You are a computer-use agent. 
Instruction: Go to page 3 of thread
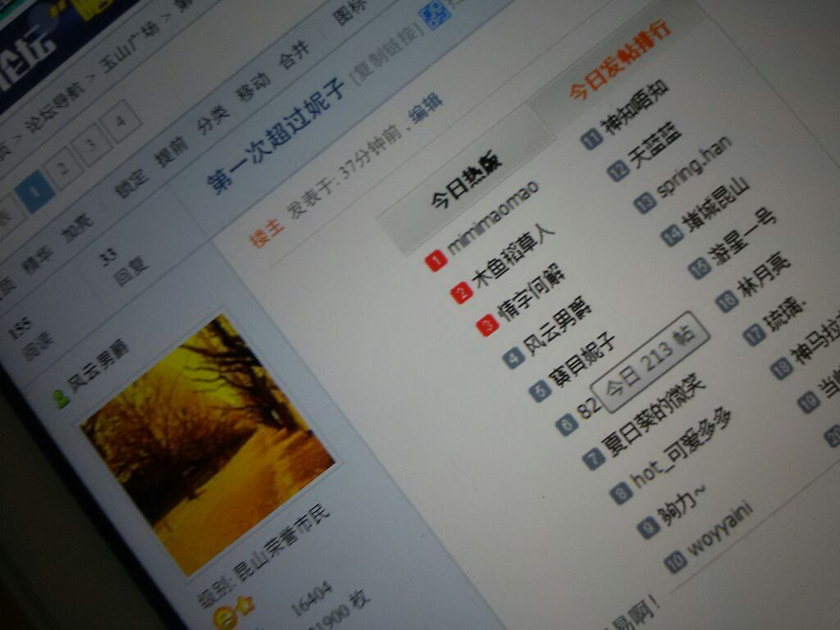pos(92,144)
